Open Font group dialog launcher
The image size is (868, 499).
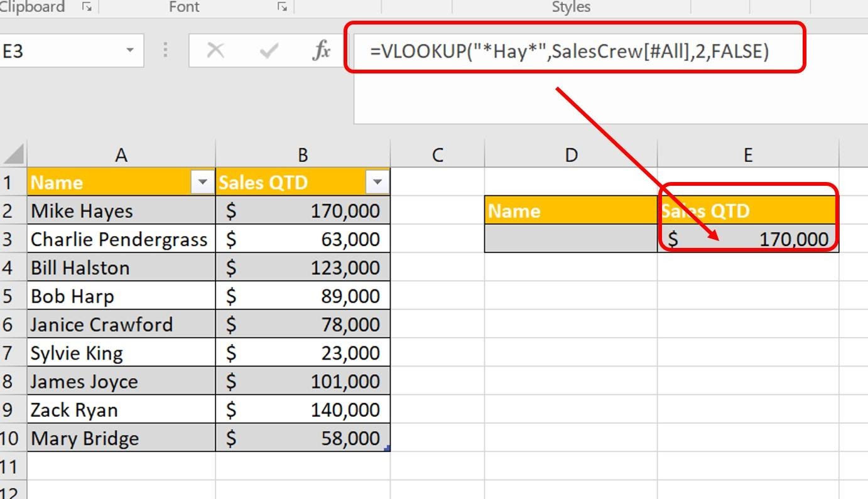coord(283,7)
